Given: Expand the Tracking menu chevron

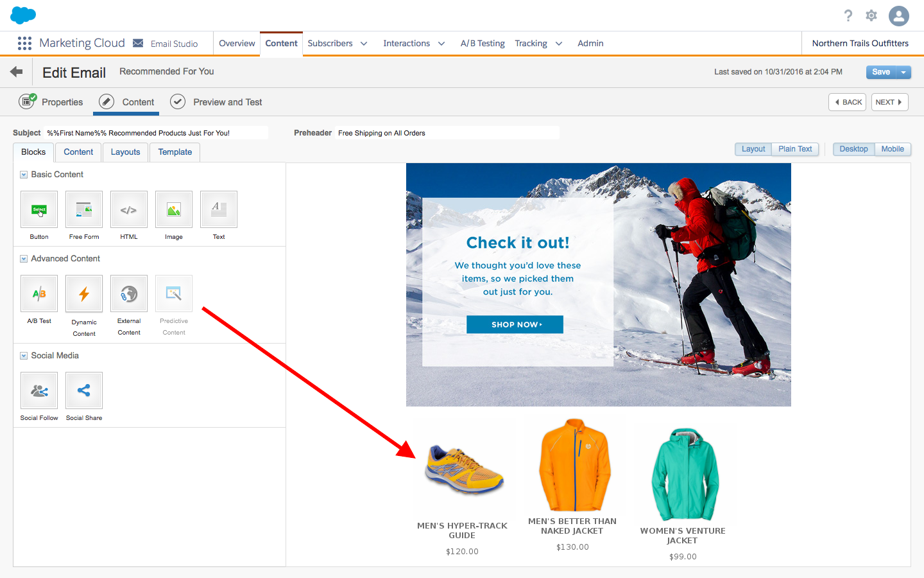Looking at the screenshot, I should pos(559,44).
